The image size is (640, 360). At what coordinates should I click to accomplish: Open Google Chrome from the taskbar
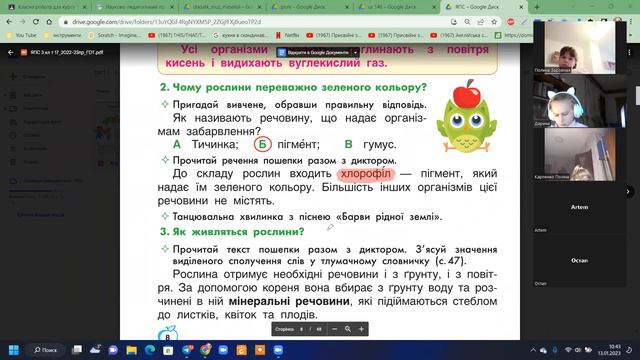(205, 350)
